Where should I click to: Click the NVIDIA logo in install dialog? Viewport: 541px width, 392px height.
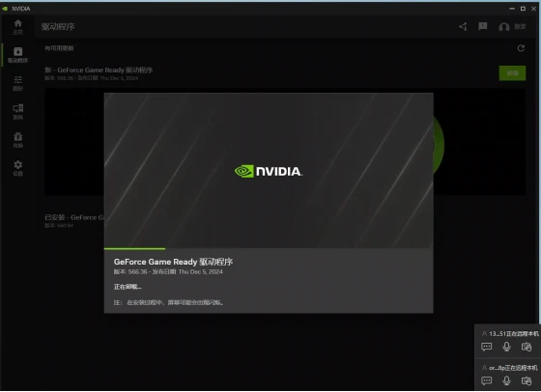tap(269, 171)
